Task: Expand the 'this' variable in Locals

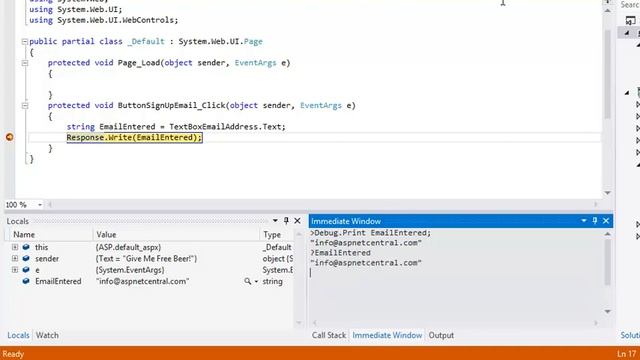Action: 15,247
